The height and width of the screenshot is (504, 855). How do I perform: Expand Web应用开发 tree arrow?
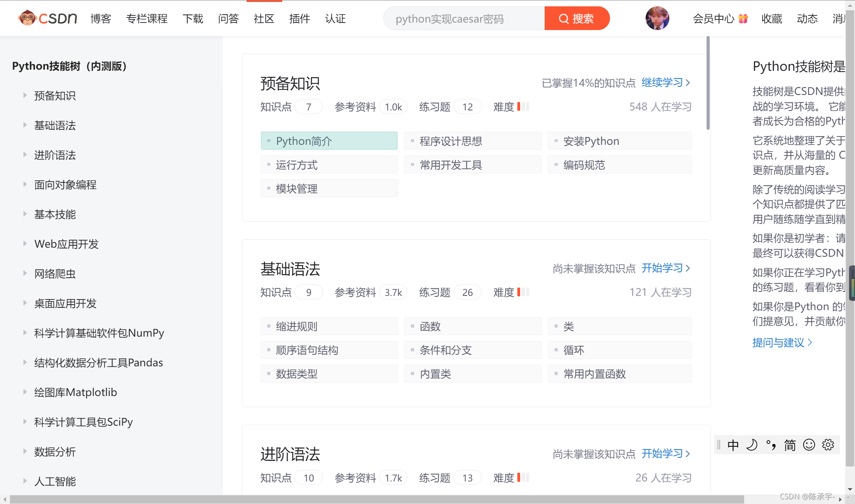pyautogui.click(x=25, y=244)
